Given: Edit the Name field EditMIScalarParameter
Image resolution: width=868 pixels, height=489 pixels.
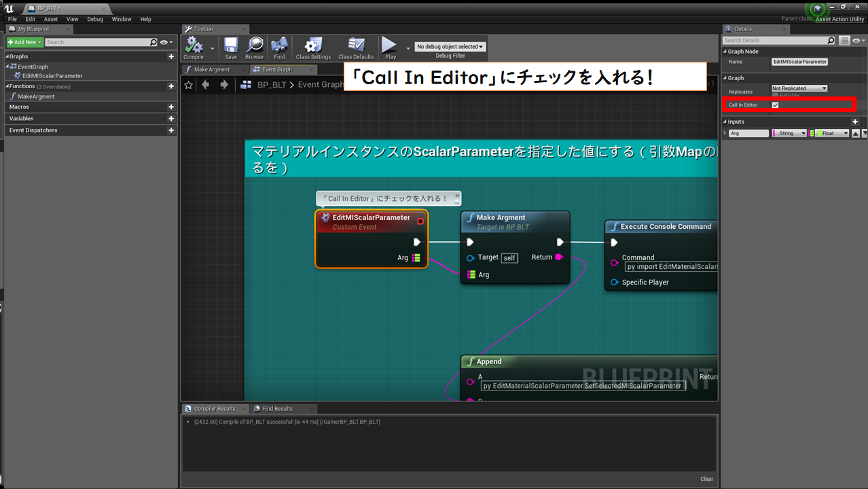Looking at the screenshot, I should pyautogui.click(x=800, y=62).
